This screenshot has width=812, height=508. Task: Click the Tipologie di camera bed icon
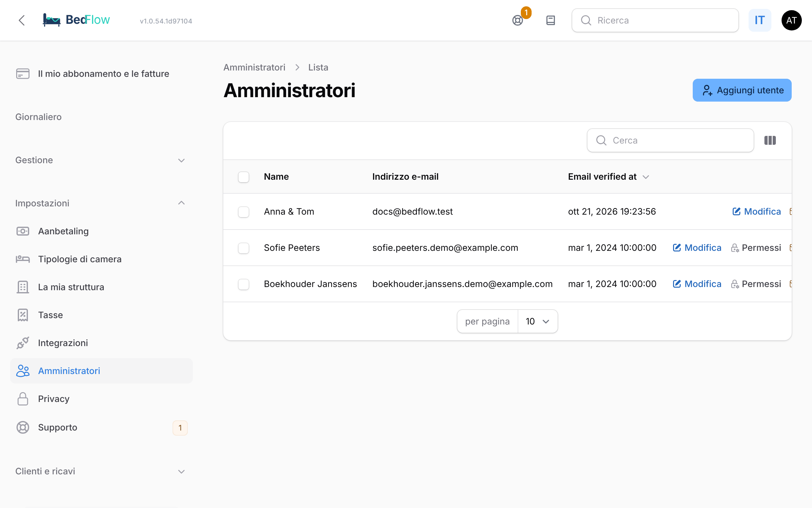pyautogui.click(x=23, y=259)
